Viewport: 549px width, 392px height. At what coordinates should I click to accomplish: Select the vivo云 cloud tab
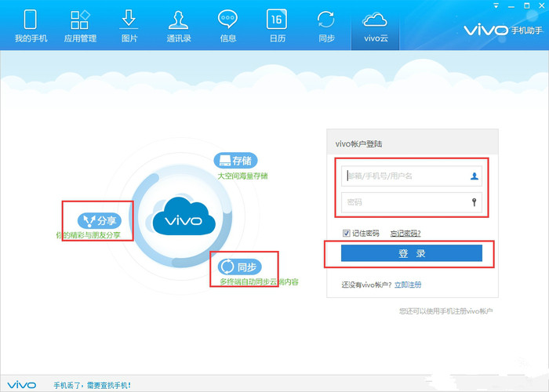point(376,26)
